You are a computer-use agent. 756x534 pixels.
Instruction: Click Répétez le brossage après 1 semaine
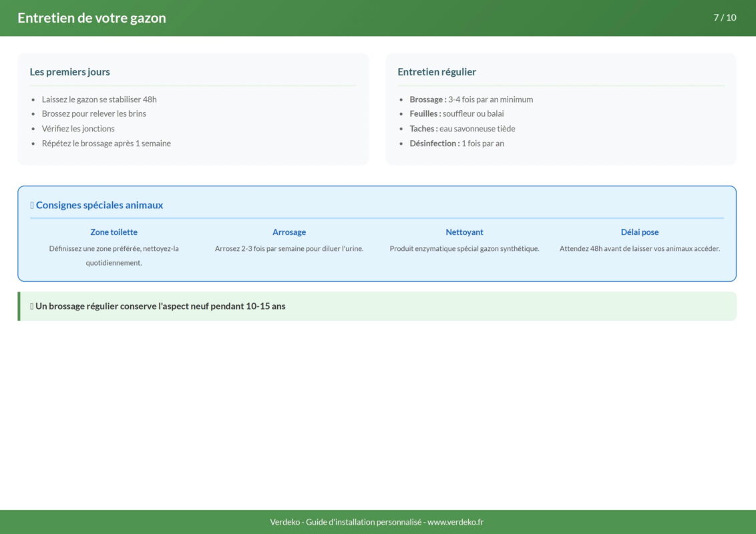(x=106, y=144)
